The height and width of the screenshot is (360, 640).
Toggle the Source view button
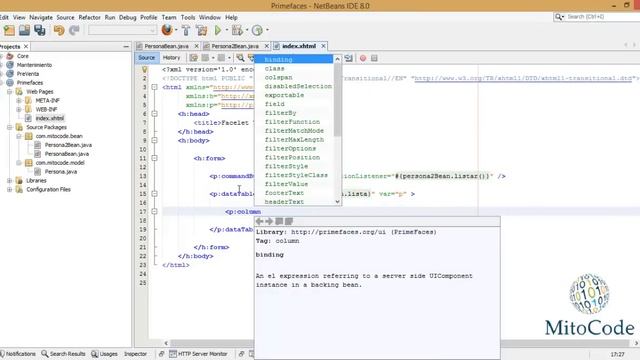pos(147,58)
